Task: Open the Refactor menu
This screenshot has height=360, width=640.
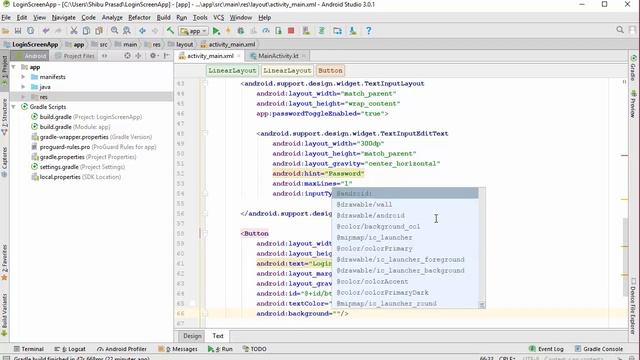Action: click(139, 18)
